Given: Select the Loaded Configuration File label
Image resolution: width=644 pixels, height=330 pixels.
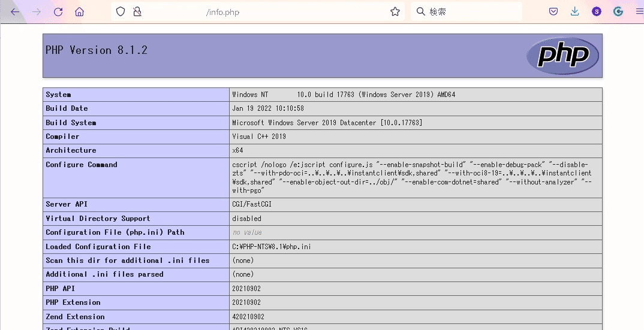Looking at the screenshot, I should [x=98, y=247].
